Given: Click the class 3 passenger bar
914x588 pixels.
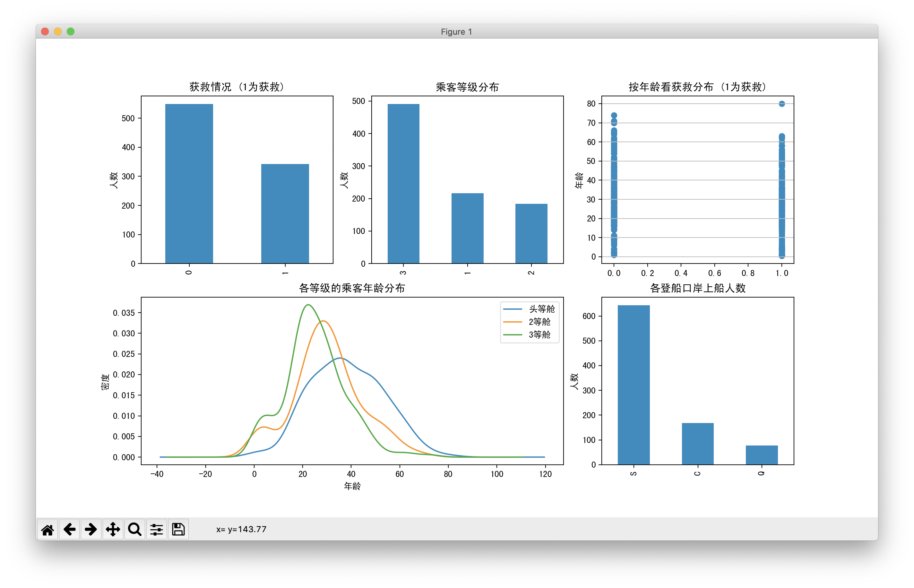Looking at the screenshot, I should coord(403,183).
